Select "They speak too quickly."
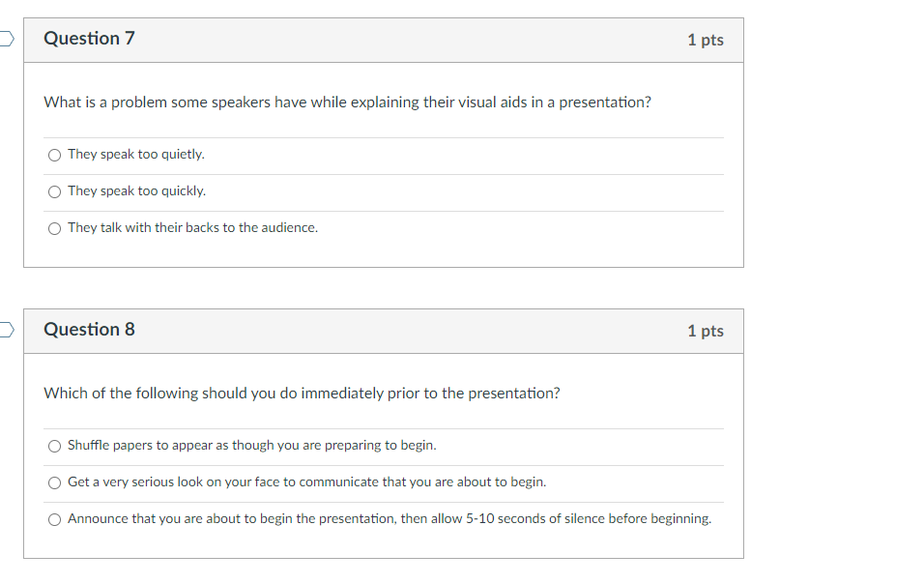The width and height of the screenshot is (924, 584). click(x=54, y=190)
